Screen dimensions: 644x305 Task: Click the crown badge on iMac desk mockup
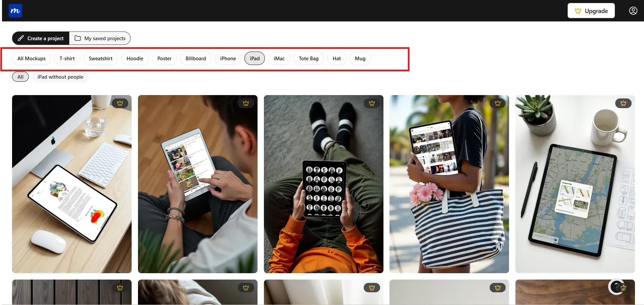pyautogui.click(x=120, y=103)
